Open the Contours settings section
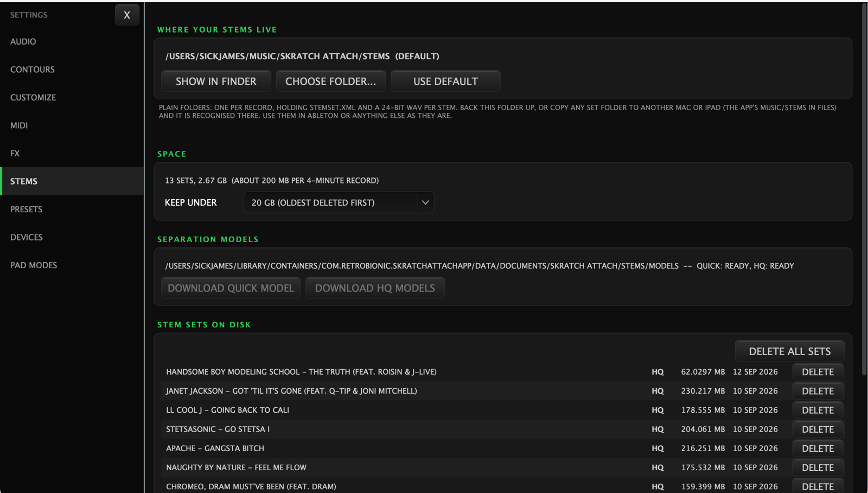Viewport: 868px width, 493px height. 72,69
